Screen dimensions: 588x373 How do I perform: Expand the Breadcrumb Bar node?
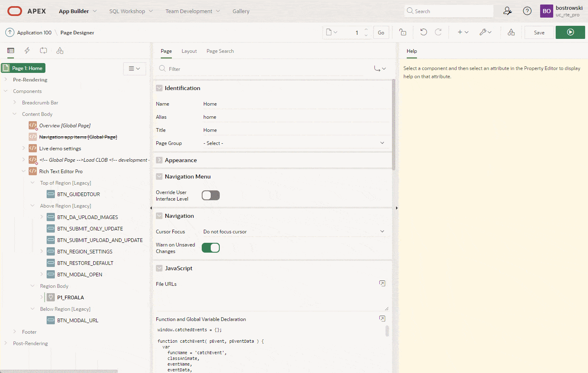coord(15,102)
